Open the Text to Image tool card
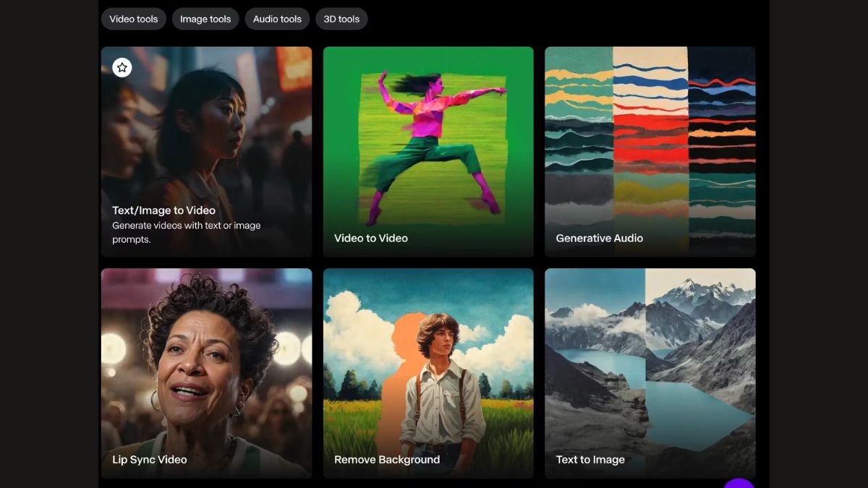This screenshot has width=868, height=488. pos(650,373)
